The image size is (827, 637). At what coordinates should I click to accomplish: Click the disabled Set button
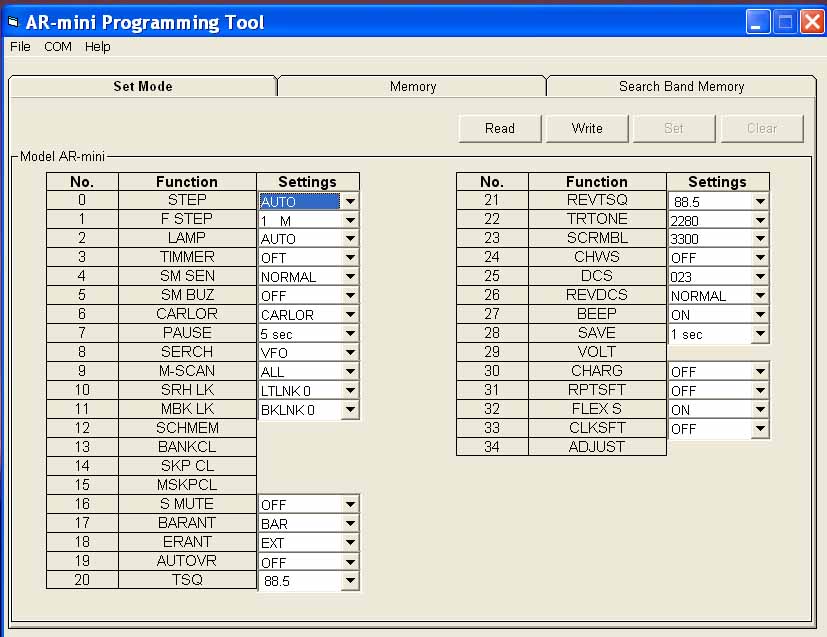click(x=674, y=128)
